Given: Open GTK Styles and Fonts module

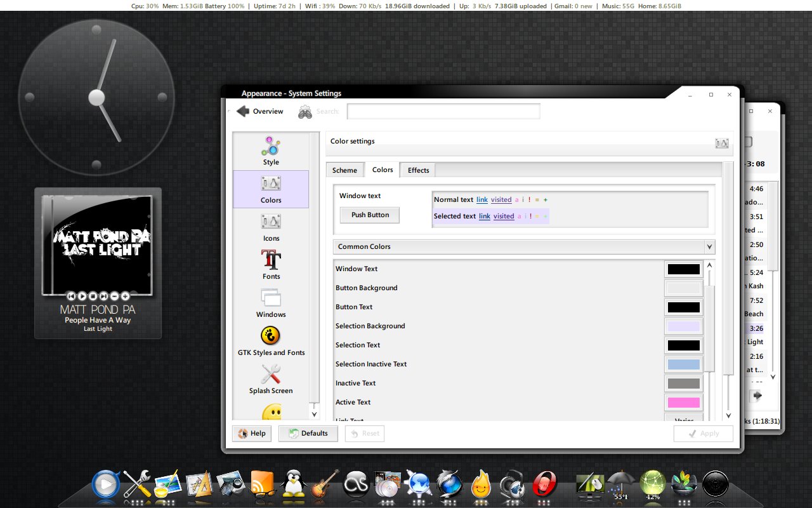Looking at the screenshot, I should pyautogui.click(x=271, y=342).
